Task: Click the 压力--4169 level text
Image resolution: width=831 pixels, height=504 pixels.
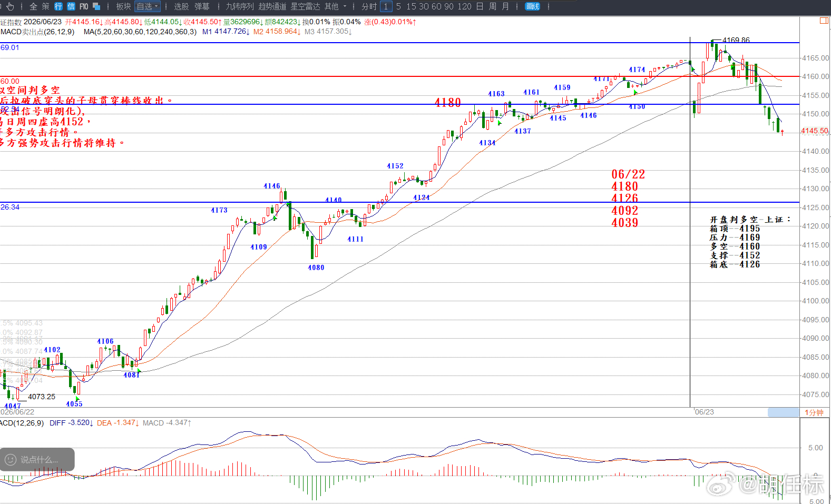Action: (735, 238)
